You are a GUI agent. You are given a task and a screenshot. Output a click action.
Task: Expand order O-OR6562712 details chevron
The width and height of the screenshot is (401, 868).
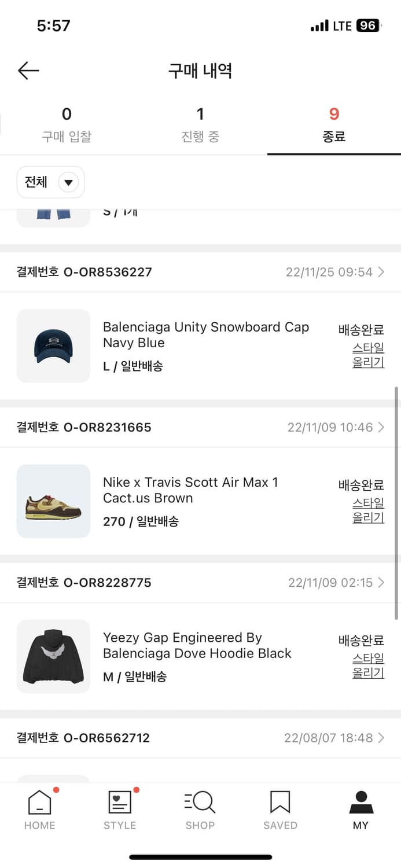(x=381, y=738)
